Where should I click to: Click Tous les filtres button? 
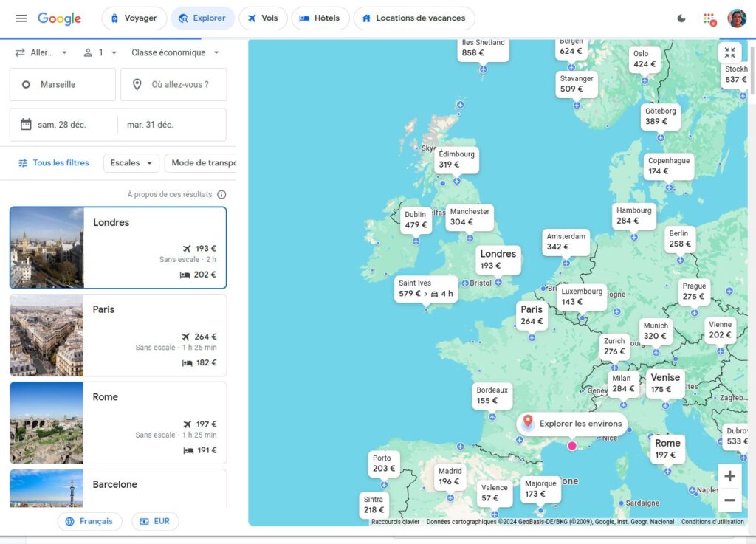pyautogui.click(x=54, y=163)
